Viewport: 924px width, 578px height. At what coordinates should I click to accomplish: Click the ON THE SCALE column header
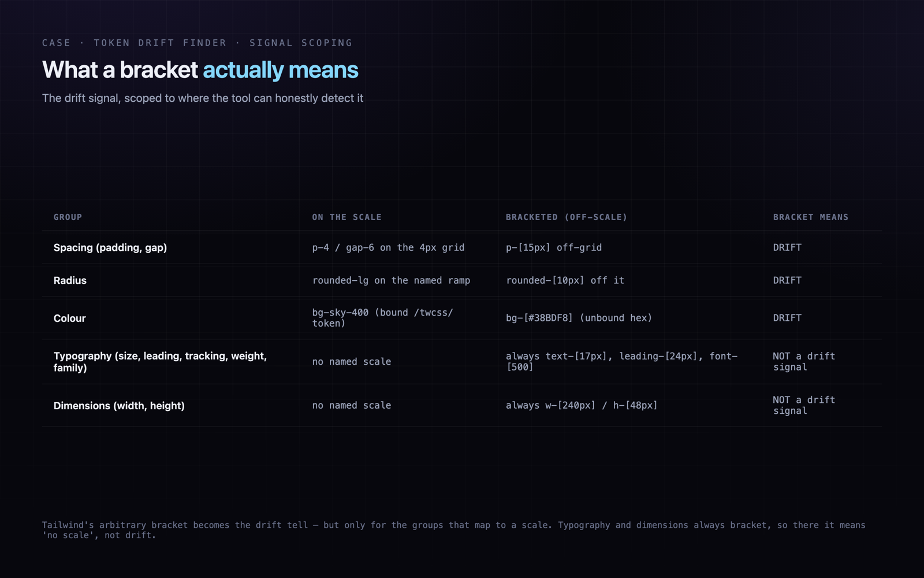pos(346,217)
